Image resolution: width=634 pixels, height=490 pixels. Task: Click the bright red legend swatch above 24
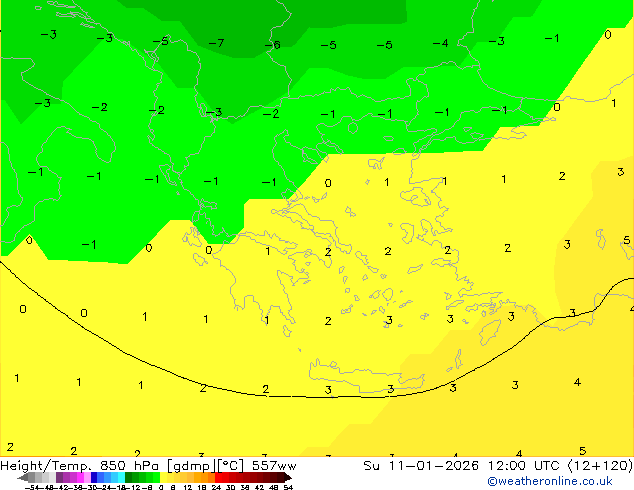pyautogui.click(x=218, y=477)
